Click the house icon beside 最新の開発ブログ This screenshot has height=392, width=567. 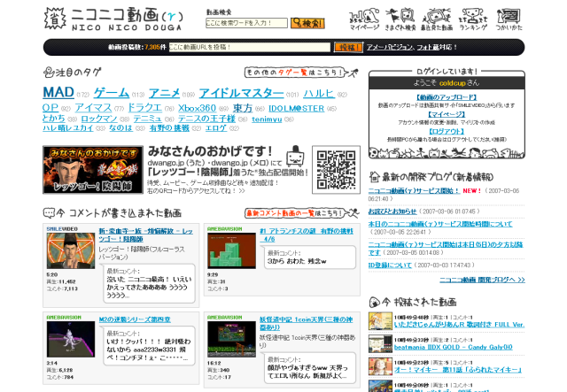point(374,177)
